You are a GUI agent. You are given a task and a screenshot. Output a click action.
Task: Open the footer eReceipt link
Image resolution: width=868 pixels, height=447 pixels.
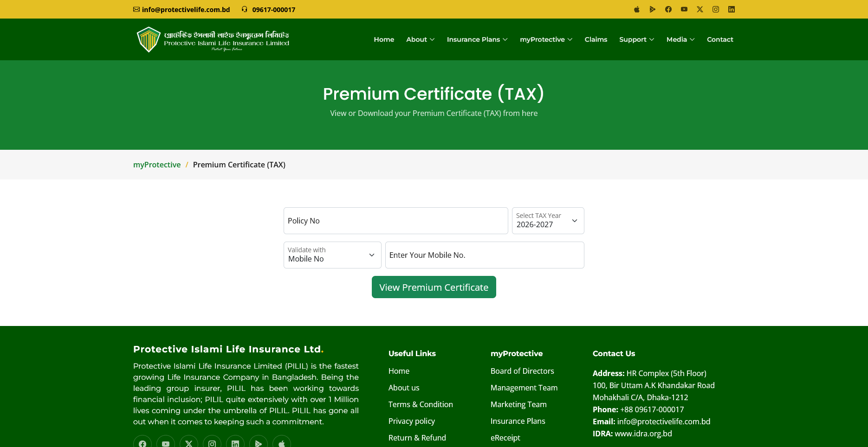click(x=505, y=438)
